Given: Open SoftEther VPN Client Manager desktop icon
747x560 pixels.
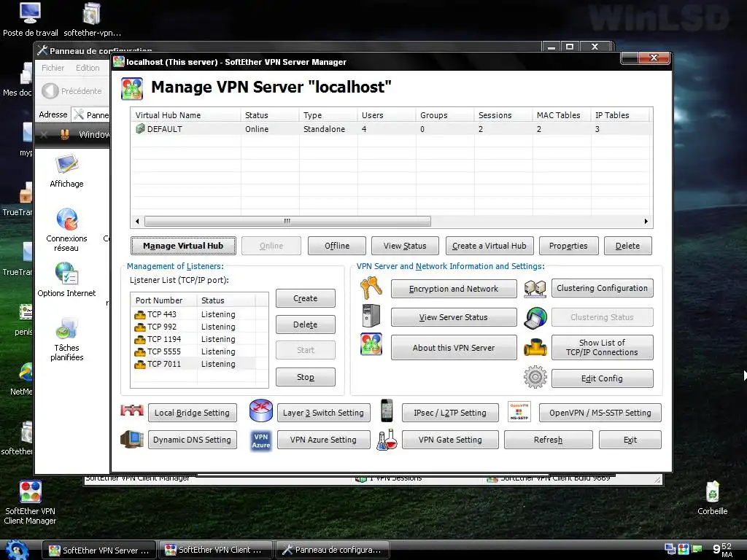Looking at the screenshot, I should pyautogui.click(x=30, y=503).
